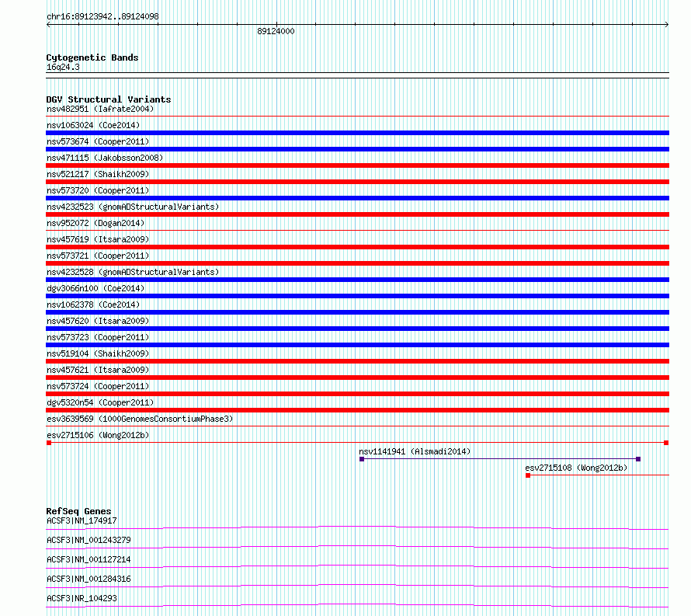691x616 pixels.
Task: Click first gnomAD variant nsv4232523 label
Action: click(x=133, y=207)
